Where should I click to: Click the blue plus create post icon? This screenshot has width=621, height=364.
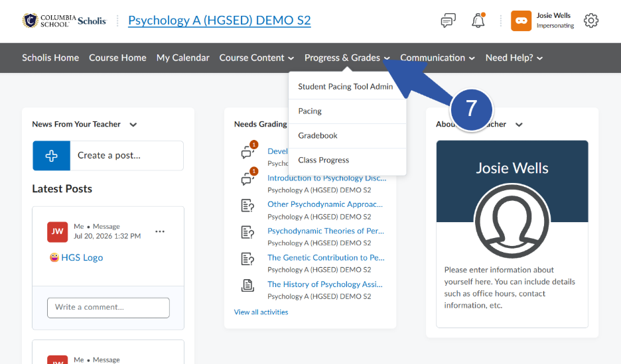[x=52, y=156]
